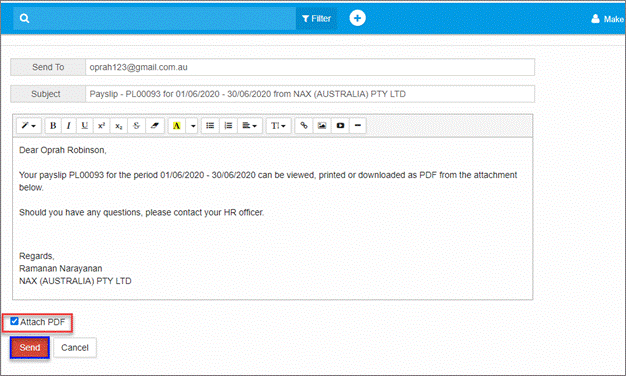Click the 'Should you have any questions' sentence

(x=141, y=212)
